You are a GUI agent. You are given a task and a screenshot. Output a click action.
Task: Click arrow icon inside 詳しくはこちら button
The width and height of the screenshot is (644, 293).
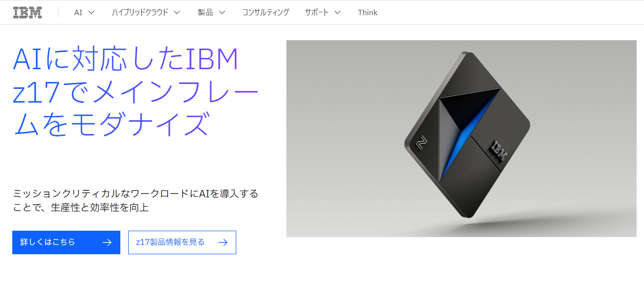(107, 242)
